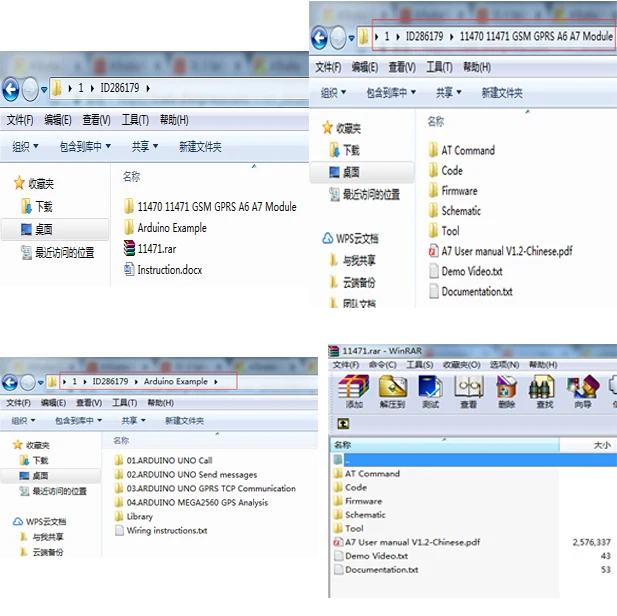Click 下载 folder in ID286179 window sidebar
617x616 pixels.
[x=37, y=206]
